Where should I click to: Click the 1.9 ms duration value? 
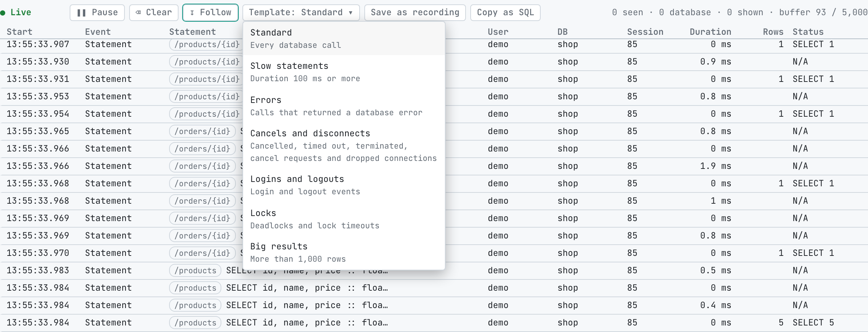716,166
